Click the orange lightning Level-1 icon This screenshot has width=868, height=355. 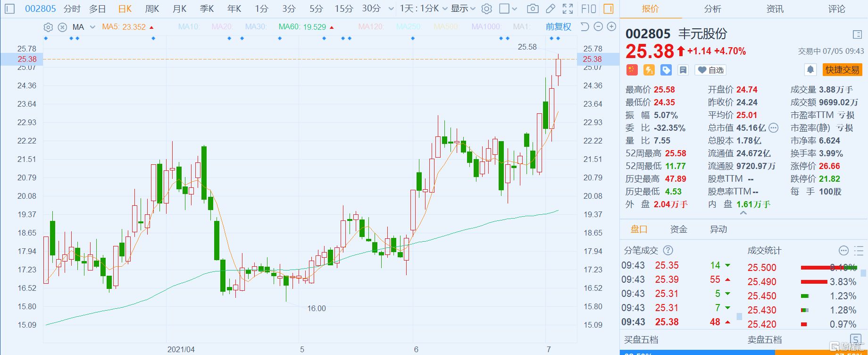(649, 70)
